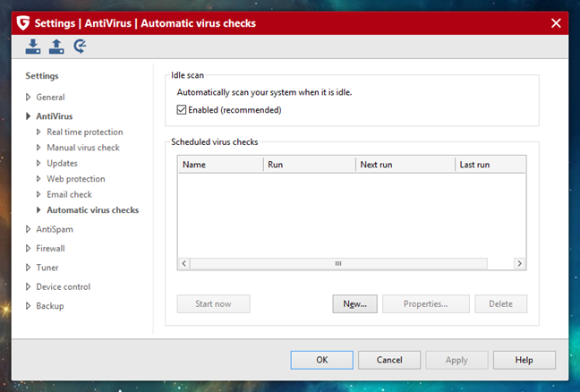Open Updates settings page
This screenshot has width=580, height=392.
pos(62,163)
